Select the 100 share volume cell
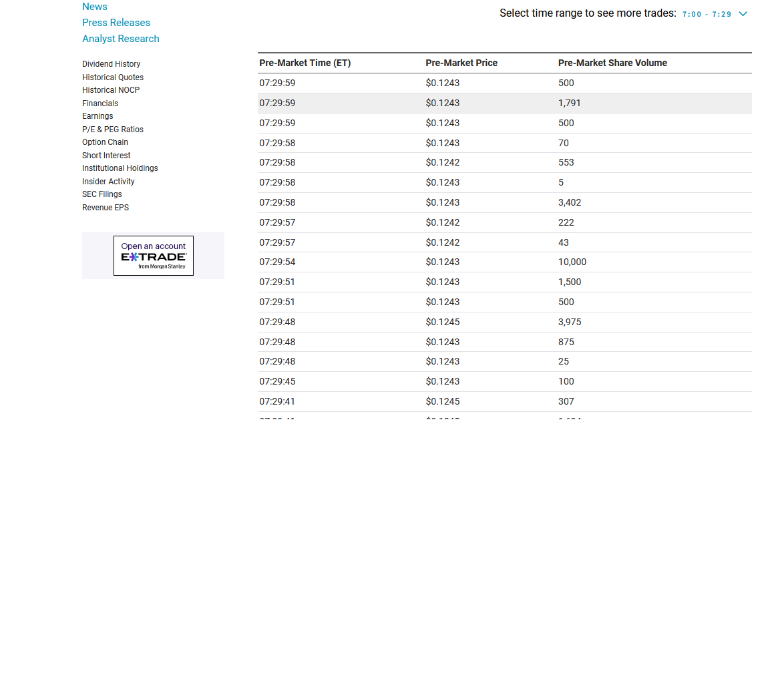The image size is (784, 673). pyautogui.click(x=566, y=381)
